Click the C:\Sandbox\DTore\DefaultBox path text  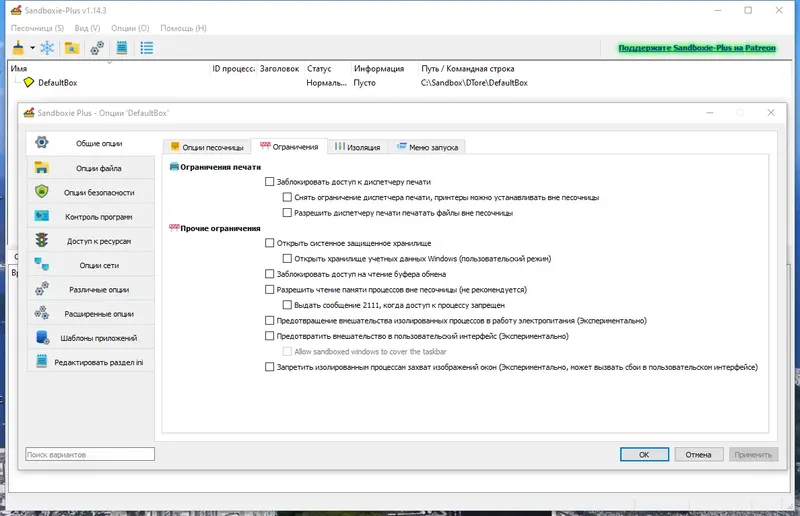[x=474, y=83]
